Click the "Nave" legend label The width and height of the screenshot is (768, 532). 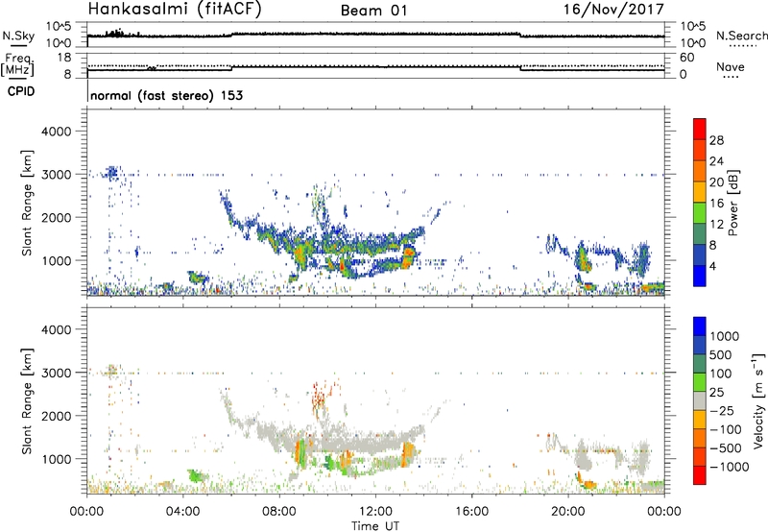pos(731,66)
